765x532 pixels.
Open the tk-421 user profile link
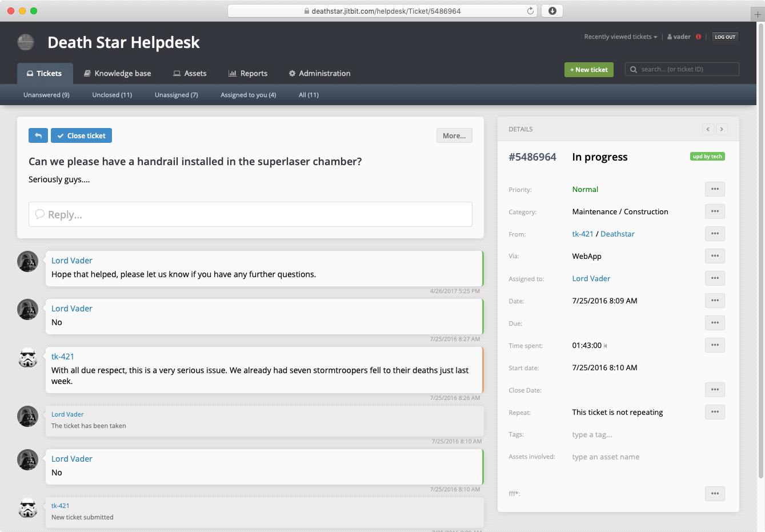tap(582, 234)
